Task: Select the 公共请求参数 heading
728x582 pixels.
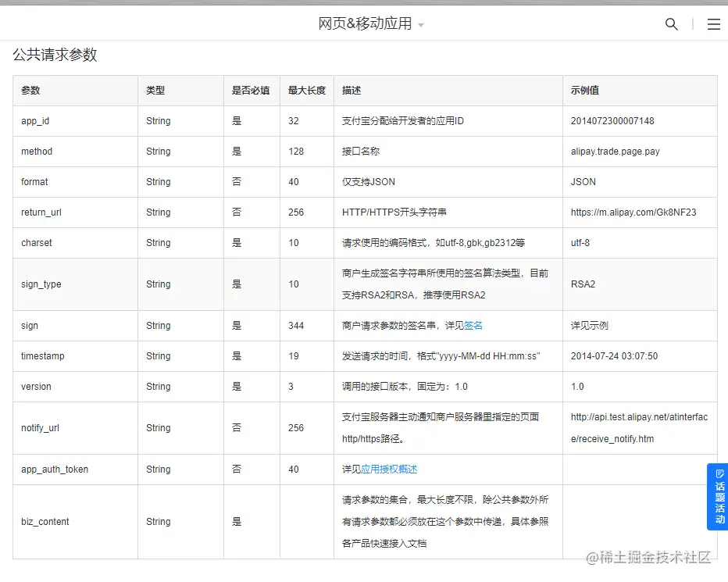Action: point(55,55)
